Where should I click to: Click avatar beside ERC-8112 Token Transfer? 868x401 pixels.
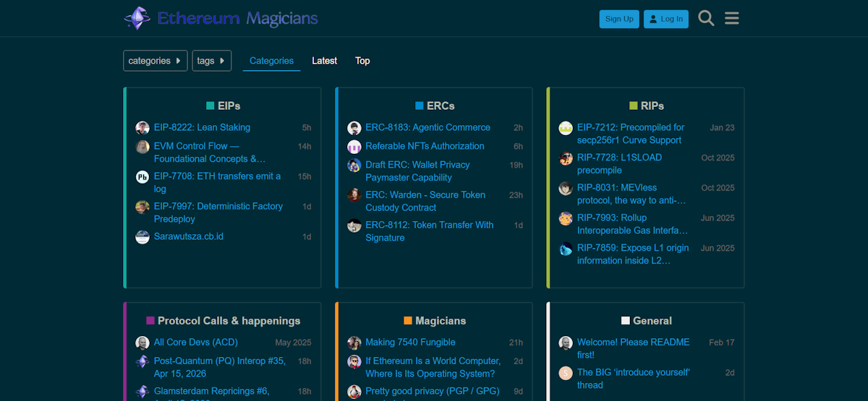point(354,226)
